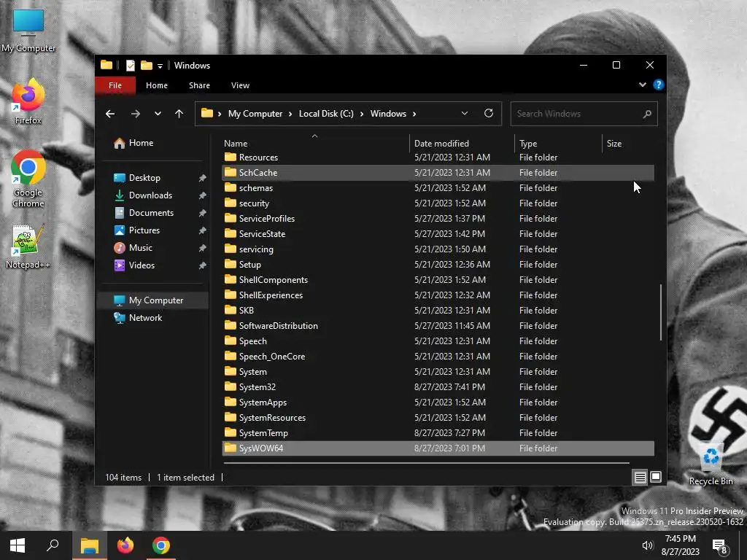747x560 pixels.
Task: Sort by Type column header
Action: click(558, 144)
